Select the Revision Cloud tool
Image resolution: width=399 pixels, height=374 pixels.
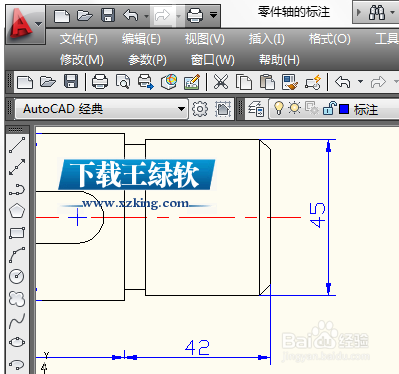tap(17, 298)
